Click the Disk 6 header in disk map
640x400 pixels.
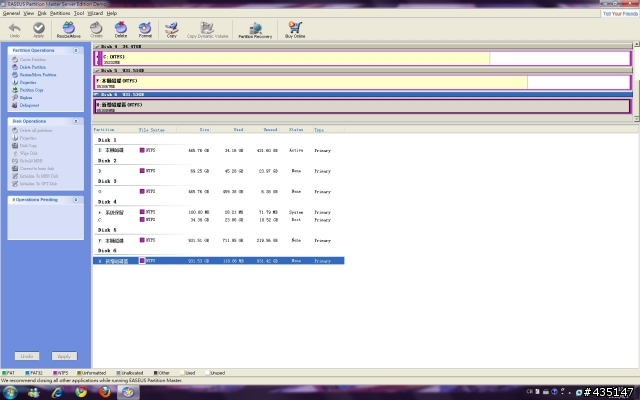click(x=362, y=94)
